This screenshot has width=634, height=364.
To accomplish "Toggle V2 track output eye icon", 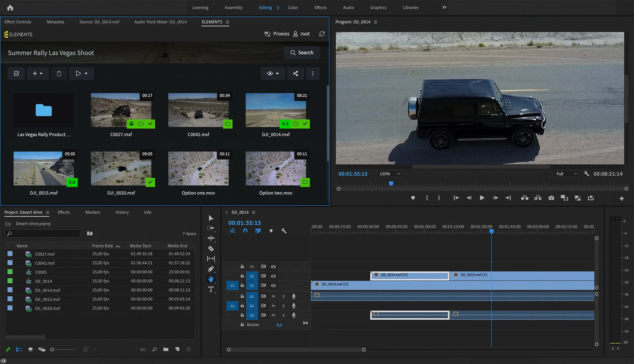I will click(x=273, y=276).
